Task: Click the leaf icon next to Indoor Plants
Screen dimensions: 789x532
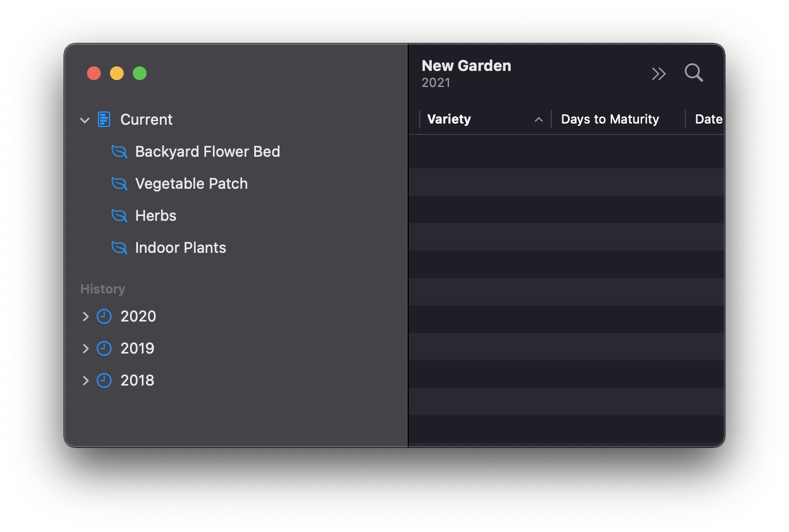Action: tap(119, 248)
